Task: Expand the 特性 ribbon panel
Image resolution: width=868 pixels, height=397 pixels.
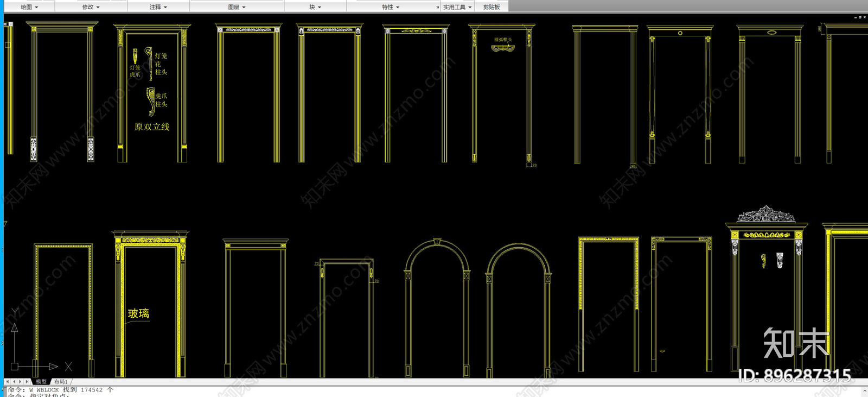Action: [391, 7]
